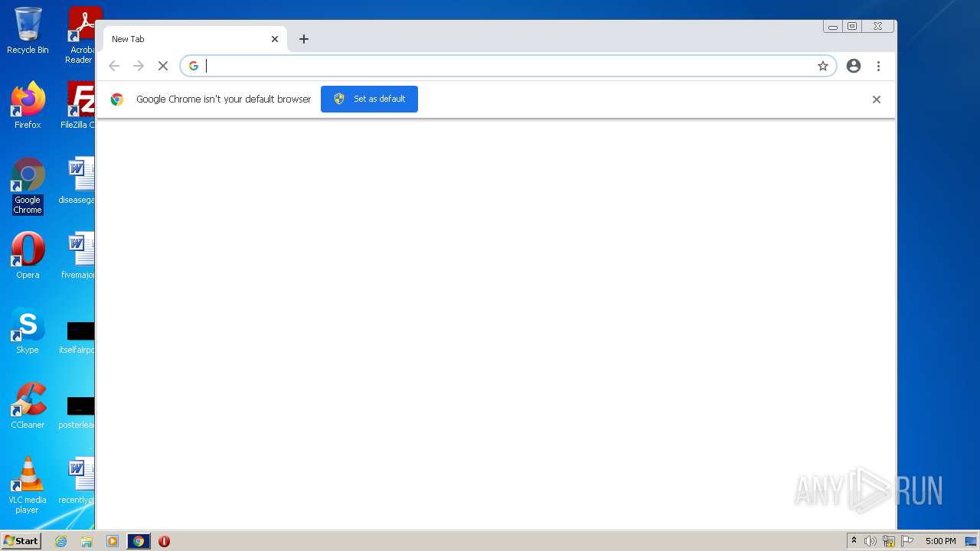The image size is (980, 551).
Task: Select the diseasega Word document icon
Action: click(78, 181)
